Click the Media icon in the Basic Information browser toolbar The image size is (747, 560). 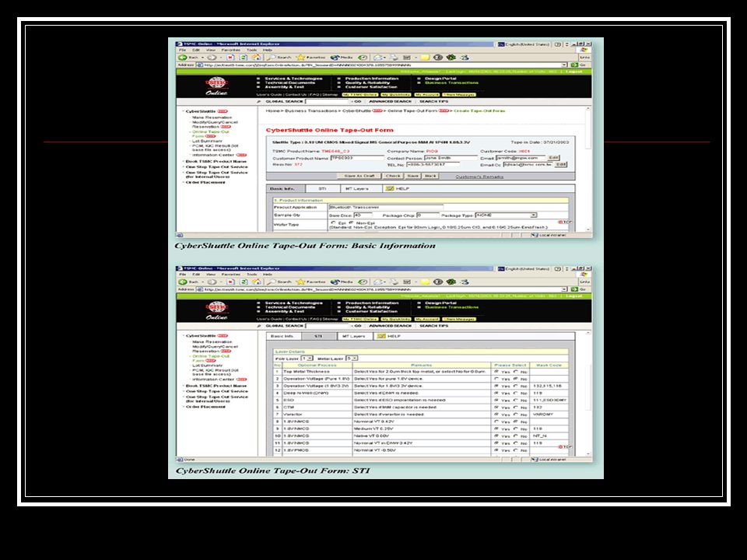point(335,57)
